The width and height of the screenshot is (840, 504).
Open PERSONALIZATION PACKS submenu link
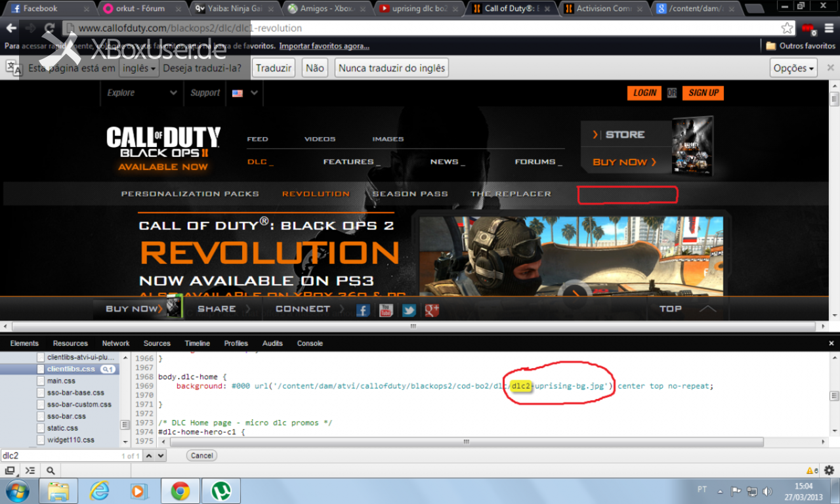click(190, 194)
